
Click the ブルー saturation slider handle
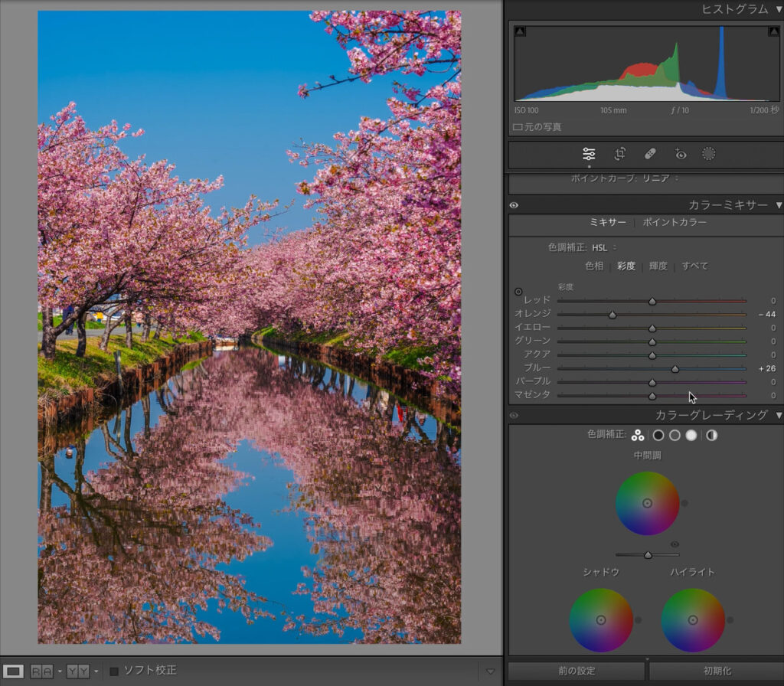(x=675, y=368)
